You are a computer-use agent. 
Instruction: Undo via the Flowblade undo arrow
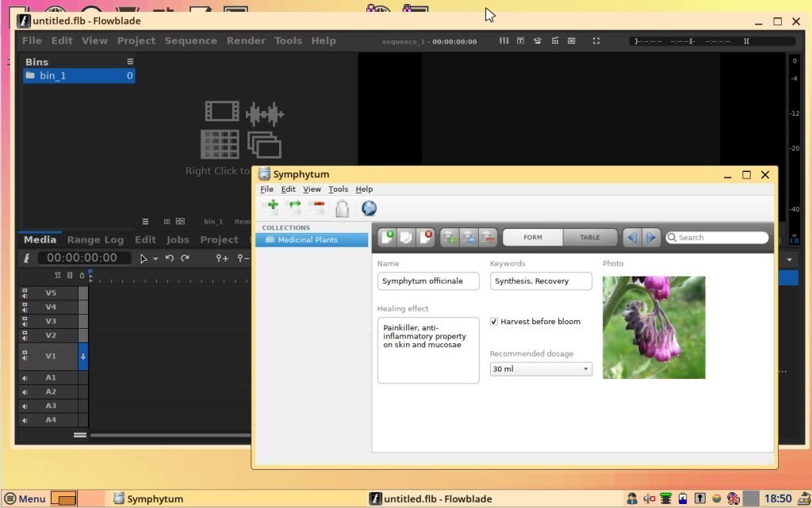[170, 258]
